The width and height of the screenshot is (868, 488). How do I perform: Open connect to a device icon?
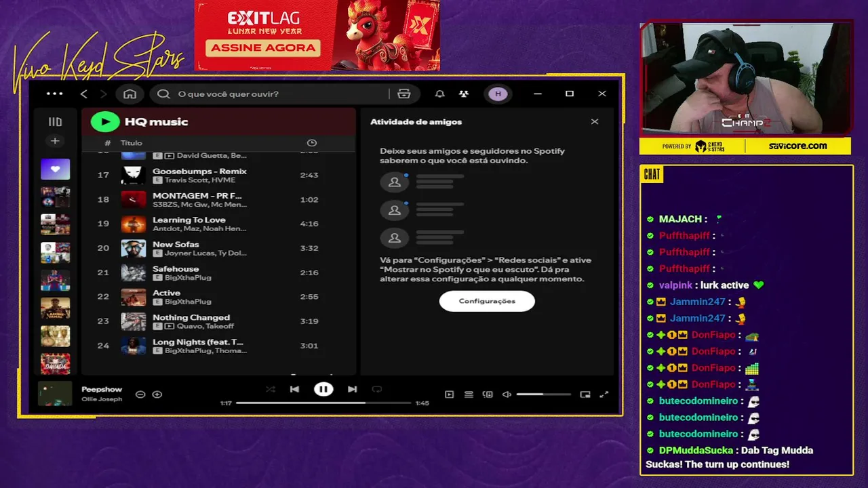pyautogui.click(x=488, y=394)
